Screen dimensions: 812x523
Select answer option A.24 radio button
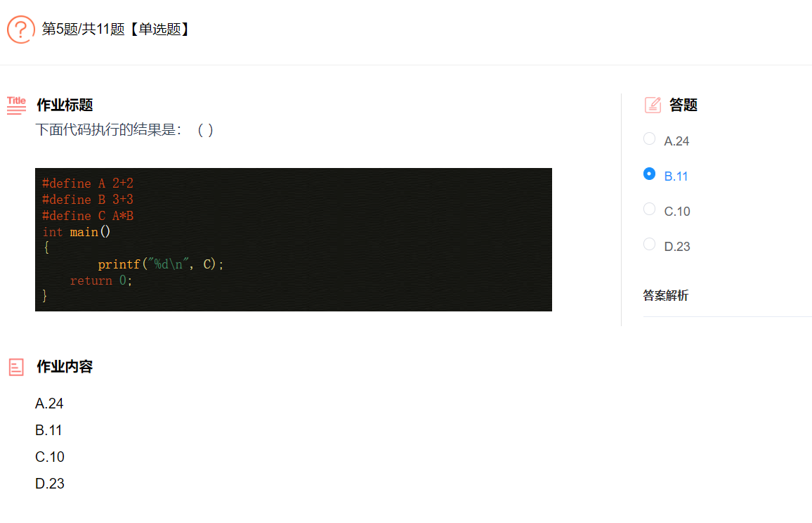650,138
